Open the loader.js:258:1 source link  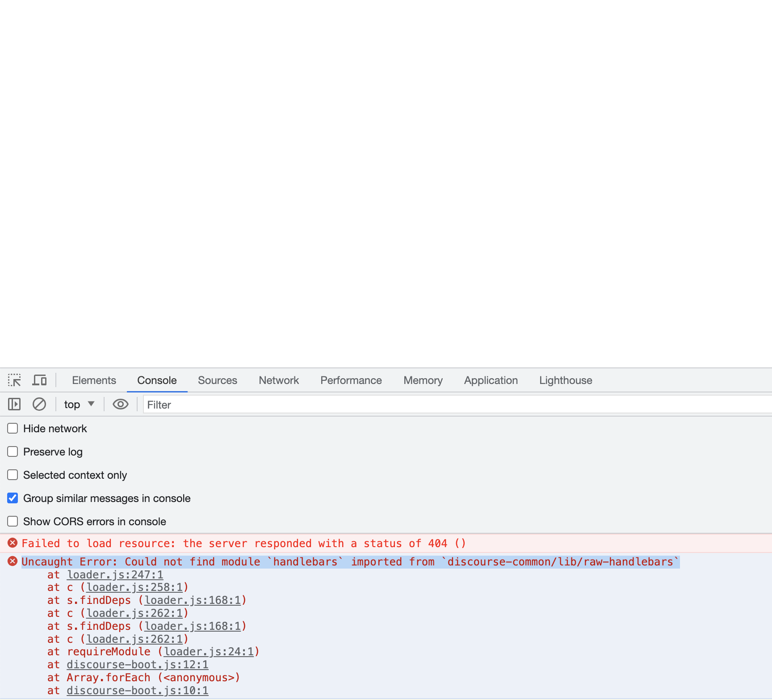134,587
